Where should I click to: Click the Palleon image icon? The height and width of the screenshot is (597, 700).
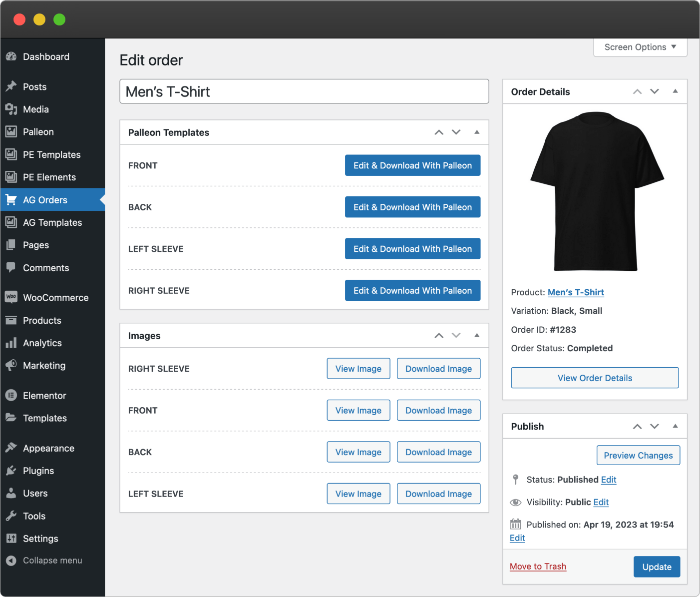click(11, 132)
